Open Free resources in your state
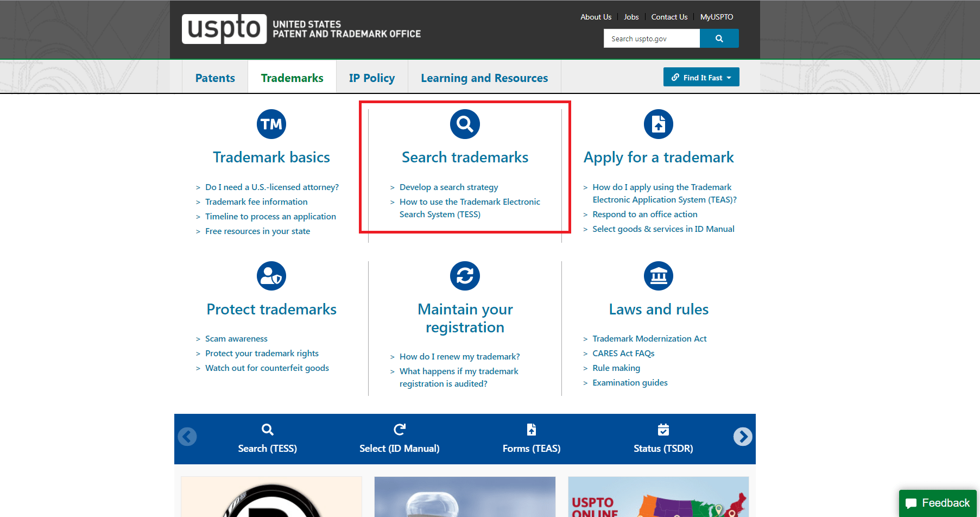 point(257,231)
